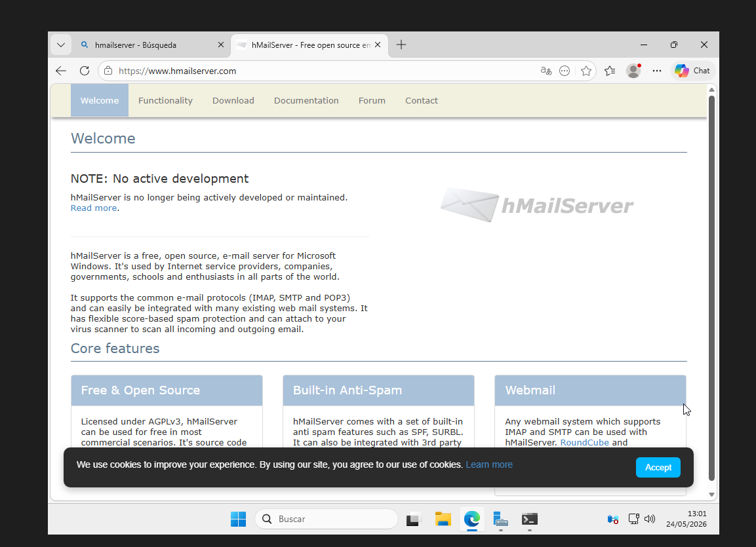756x547 pixels.
Task: Close the hmailserver - Búsqueda tab
Action: pyautogui.click(x=221, y=45)
